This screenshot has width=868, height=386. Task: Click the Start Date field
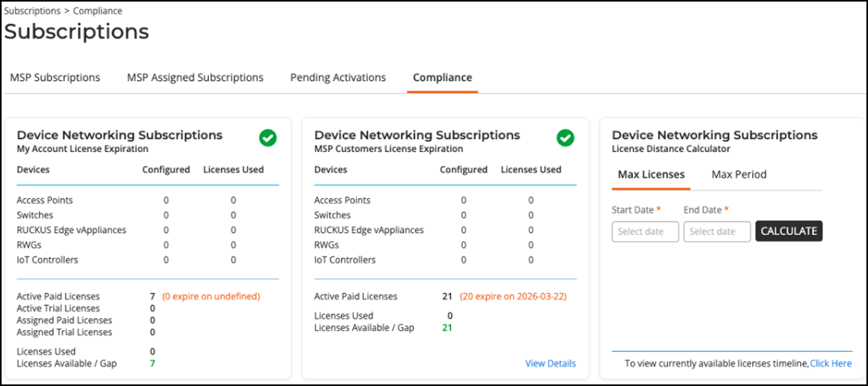pos(645,231)
